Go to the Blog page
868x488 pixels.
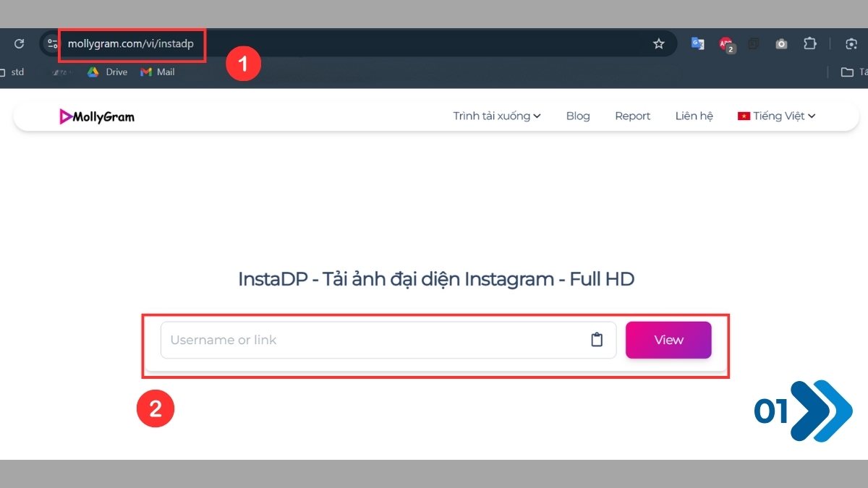(578, 116)
